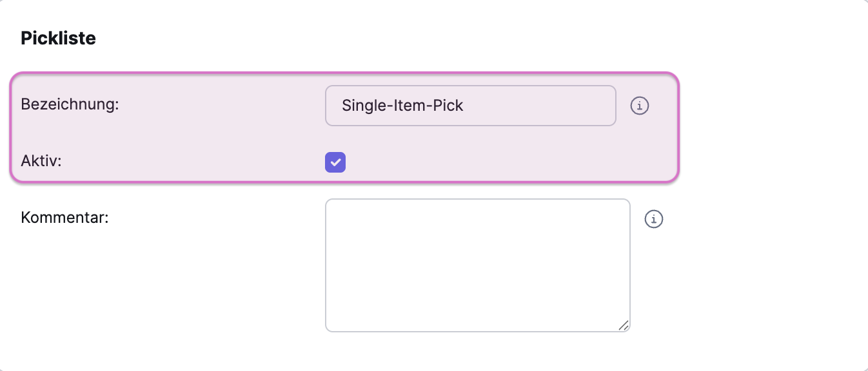The height and width of the screenshot is (371, 868).
Task: Select the highlighted Pickliste form section
Action: tap(344, 127)
